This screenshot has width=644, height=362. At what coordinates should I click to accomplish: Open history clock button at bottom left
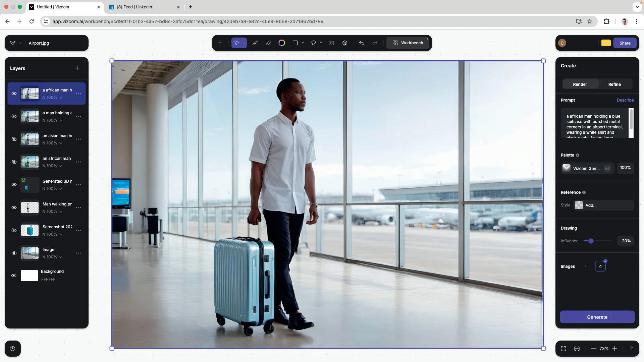click(13, 349)
